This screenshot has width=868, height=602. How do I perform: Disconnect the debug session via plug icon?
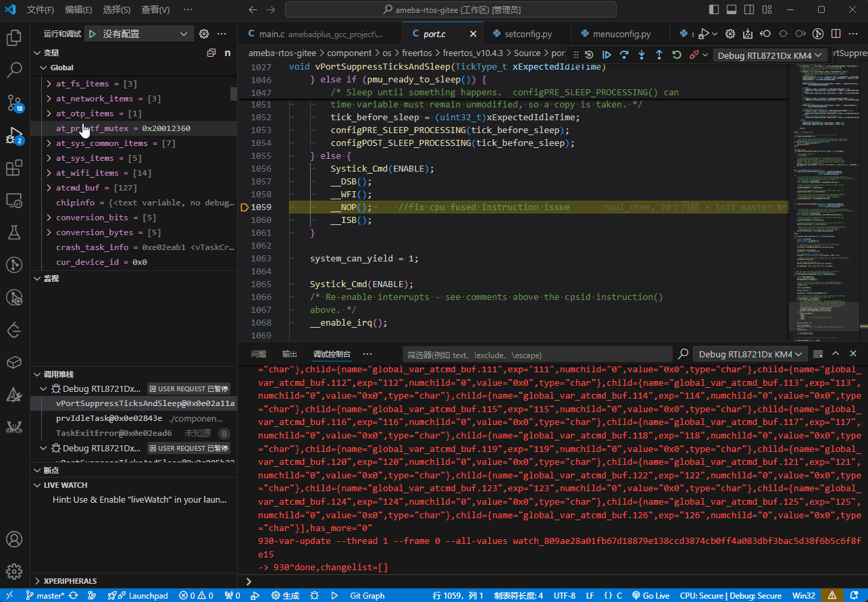coord(694,55)
